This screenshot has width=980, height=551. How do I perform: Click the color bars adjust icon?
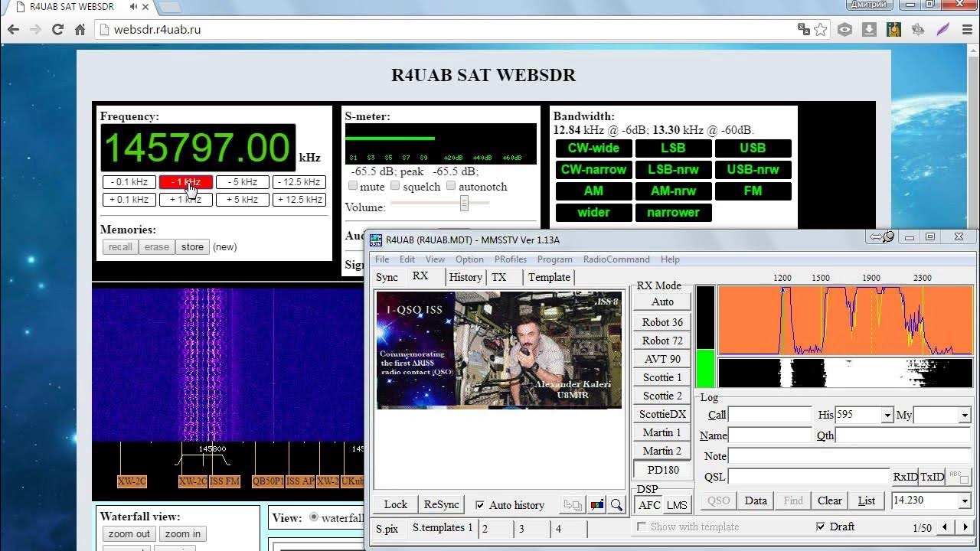pos(596,505)
